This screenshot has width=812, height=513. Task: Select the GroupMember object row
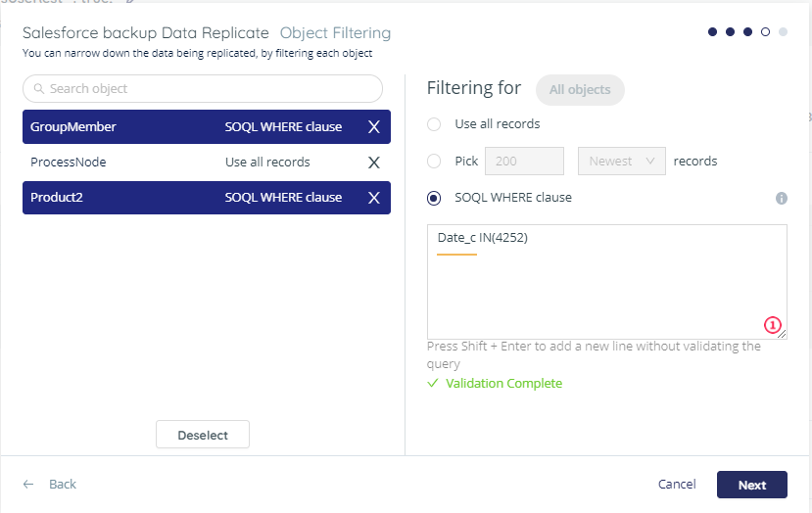[x=118, y=127]
